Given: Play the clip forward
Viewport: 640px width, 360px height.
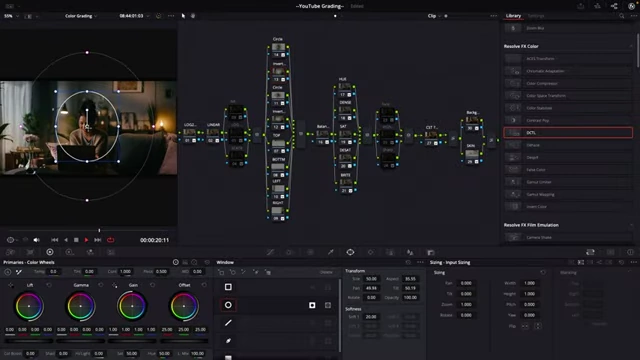Looking at the screenshot, I should pyautogui.click(x=87, y=240).
